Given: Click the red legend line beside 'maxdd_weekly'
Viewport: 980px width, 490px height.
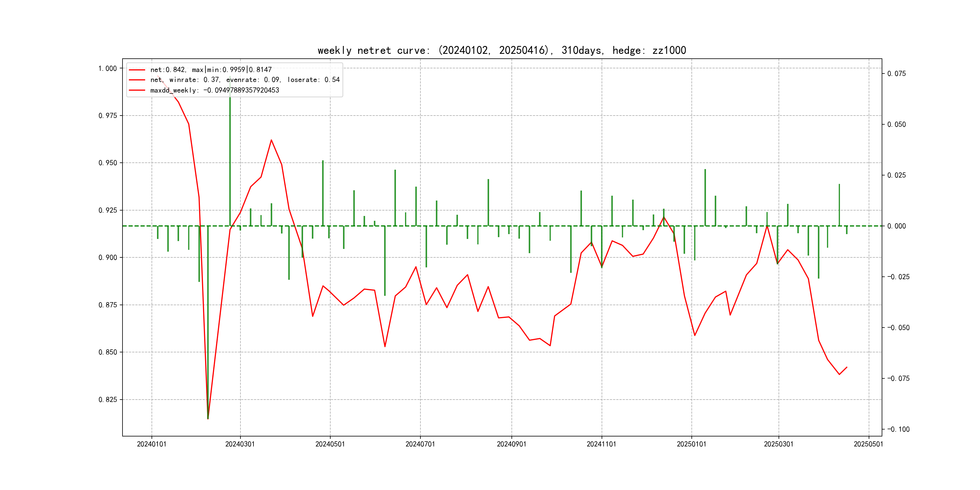Looking at the screenshot, I should 137,90.
